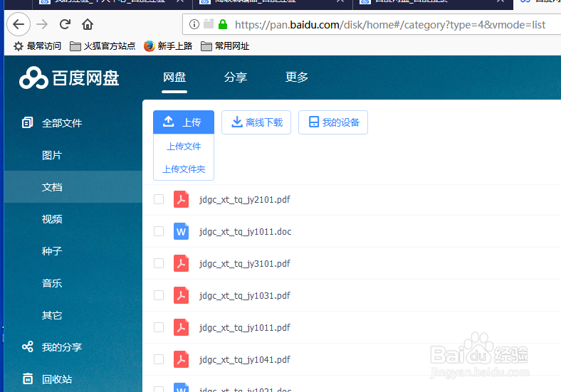Click the gear icon beside 最常访问

[x=19, y=46]
